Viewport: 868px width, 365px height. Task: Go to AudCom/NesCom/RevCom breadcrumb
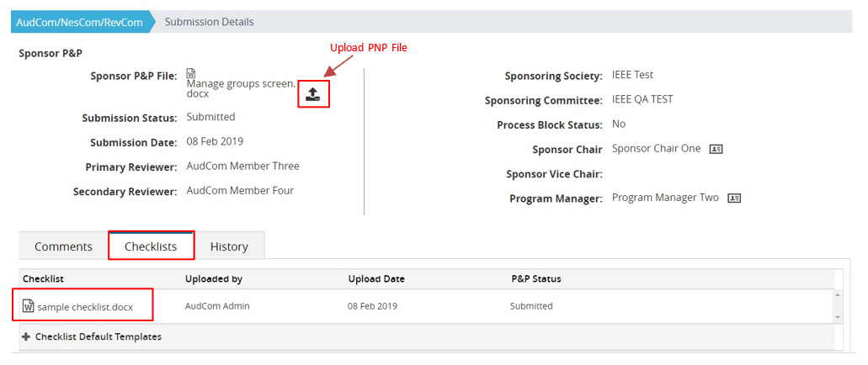[x=80, y=22]
